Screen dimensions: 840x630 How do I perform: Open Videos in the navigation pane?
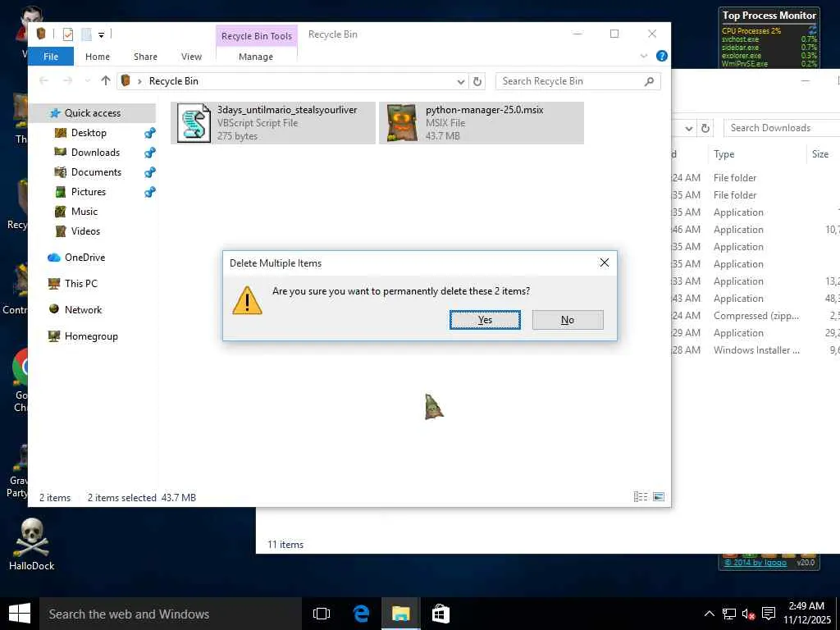point(85,231)
